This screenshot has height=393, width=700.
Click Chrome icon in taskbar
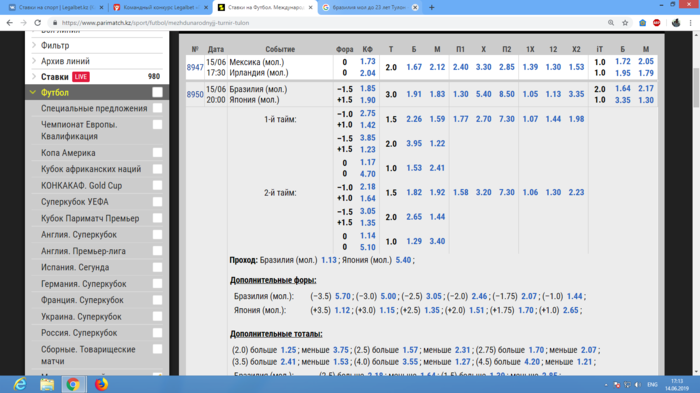click(x=73, y=384)
